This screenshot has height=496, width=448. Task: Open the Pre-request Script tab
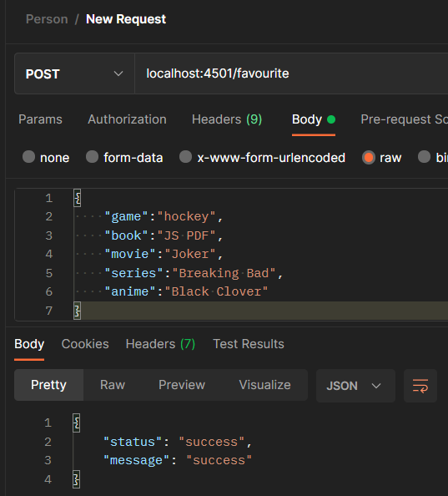pos(405,119)
